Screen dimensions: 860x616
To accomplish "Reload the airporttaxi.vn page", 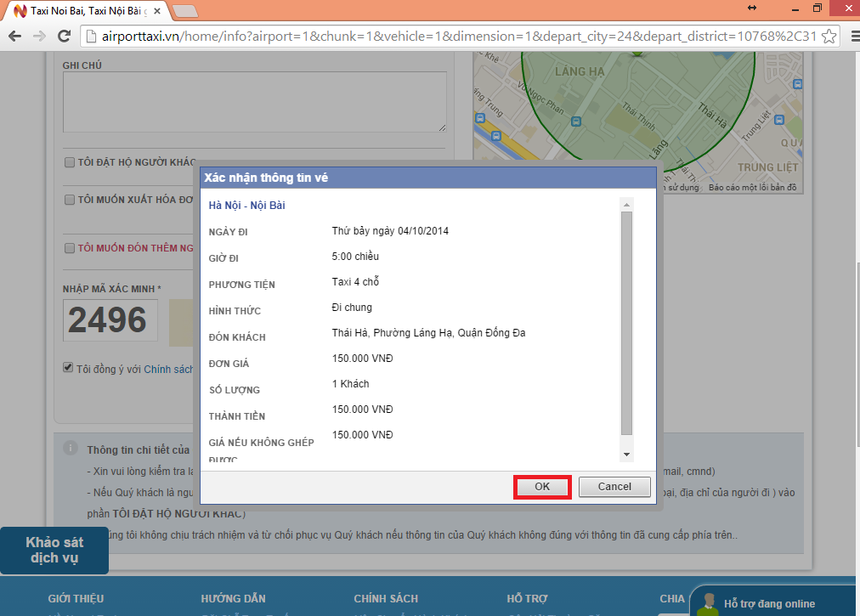I will 64,37.
